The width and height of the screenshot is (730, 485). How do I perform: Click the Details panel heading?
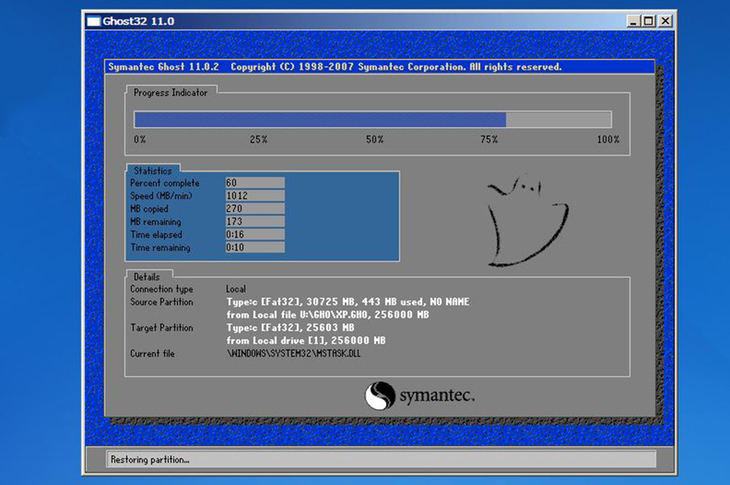coord(147,277)
